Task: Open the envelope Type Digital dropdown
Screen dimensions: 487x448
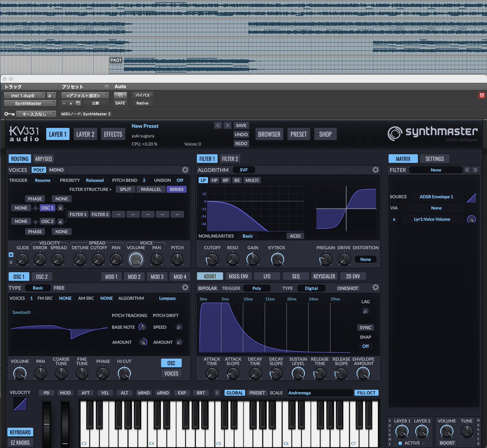Action: pyautogui.click(x=311, y=288)
